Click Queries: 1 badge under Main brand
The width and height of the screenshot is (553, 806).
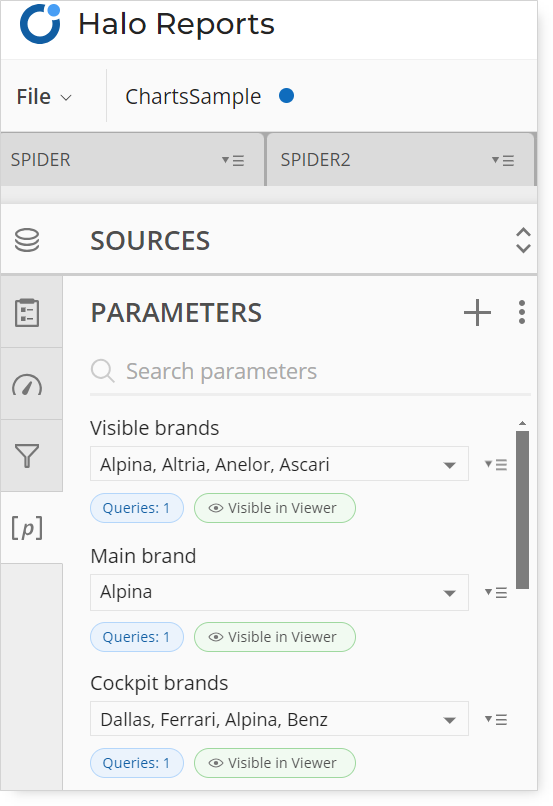(137, 637)
